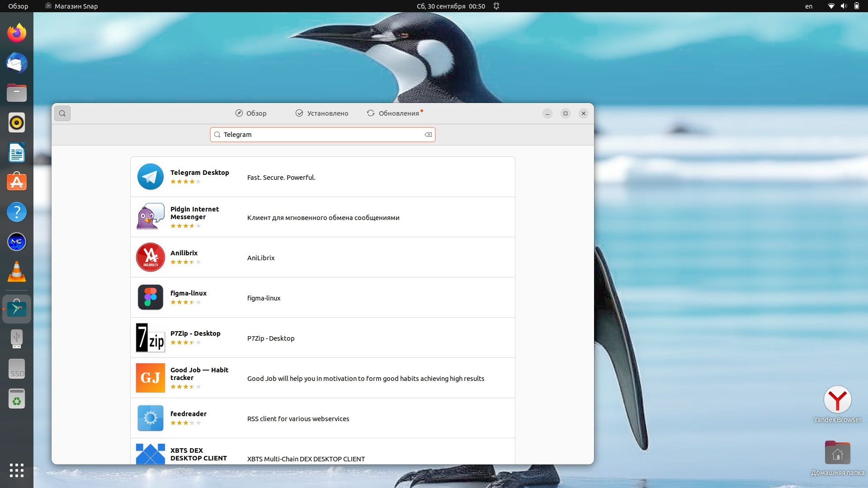Open Домашняя папка desktop folder
Viewport: 868px width, 488px height.
pyautogui.click(x=837, y=458)
